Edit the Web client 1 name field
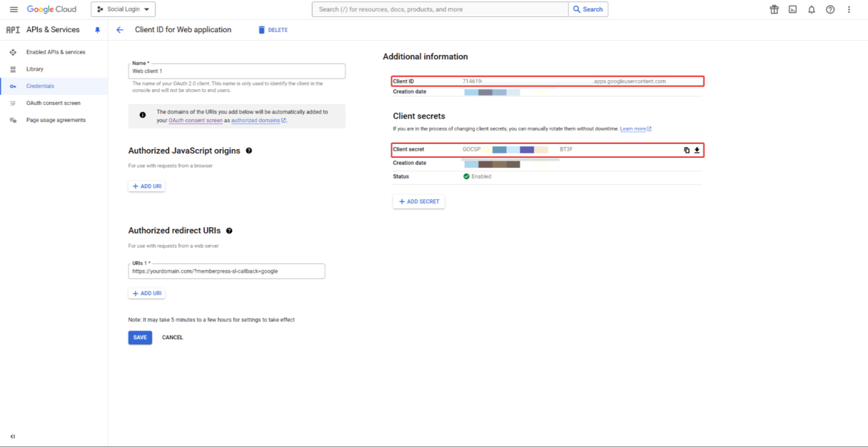 pos(236,71)
